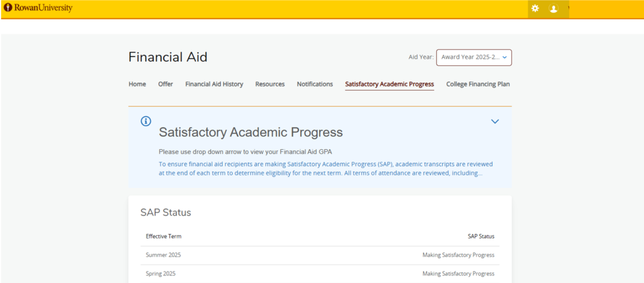644x283 pixels.
Task: Switch to the Offer tab
Action: [165, 84]
